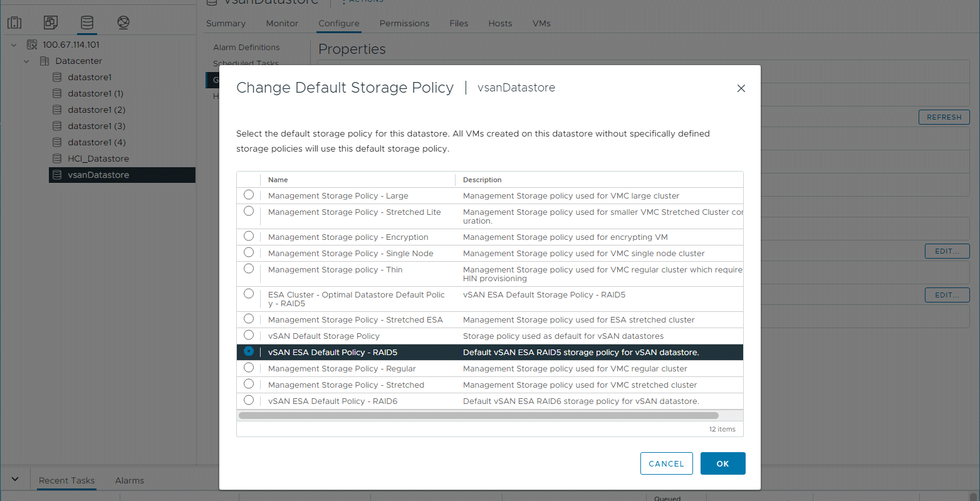
Task: Open Storage inventory view icon
Action: [87, 23]
